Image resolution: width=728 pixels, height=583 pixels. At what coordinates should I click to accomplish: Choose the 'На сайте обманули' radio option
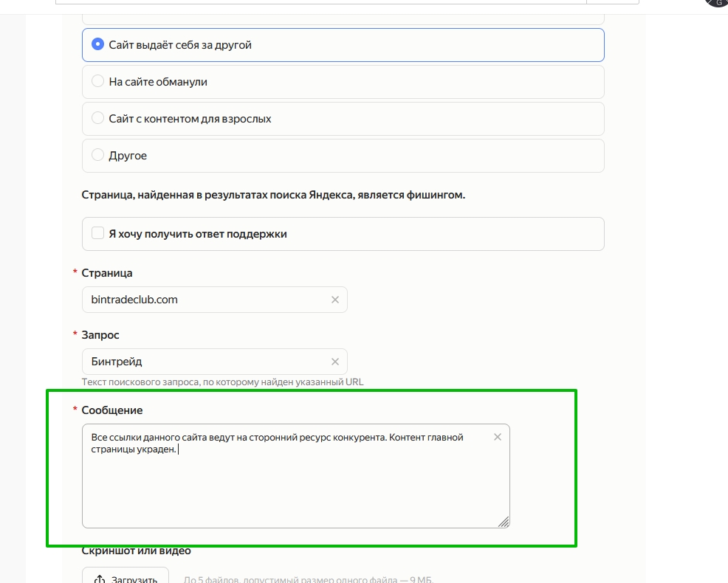pos(97,82)
